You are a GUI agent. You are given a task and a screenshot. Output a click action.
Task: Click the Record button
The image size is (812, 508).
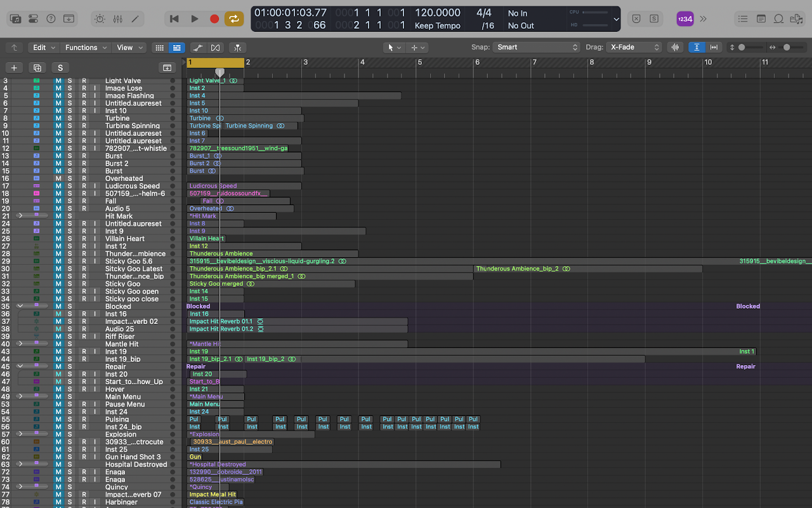tap(214, 19)
